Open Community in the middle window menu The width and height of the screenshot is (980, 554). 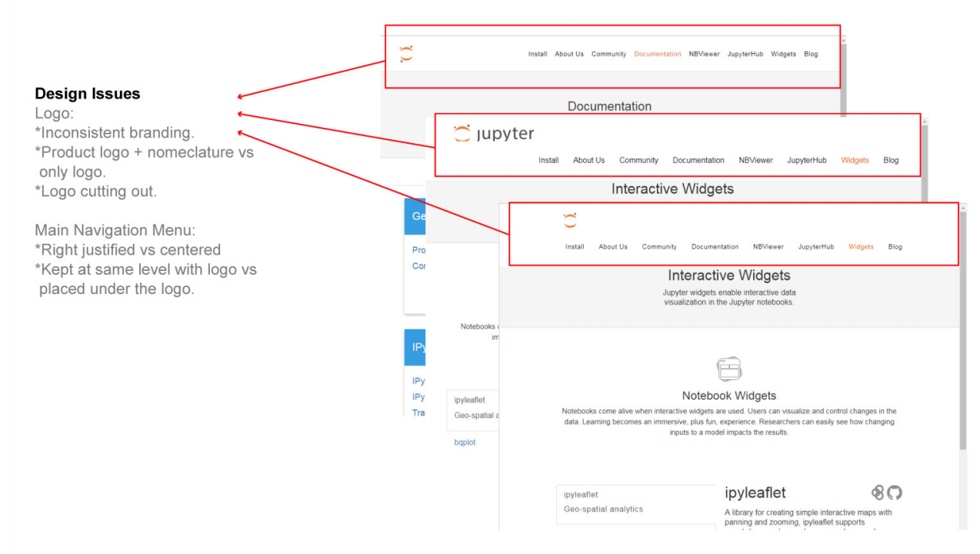coord(638,160)
